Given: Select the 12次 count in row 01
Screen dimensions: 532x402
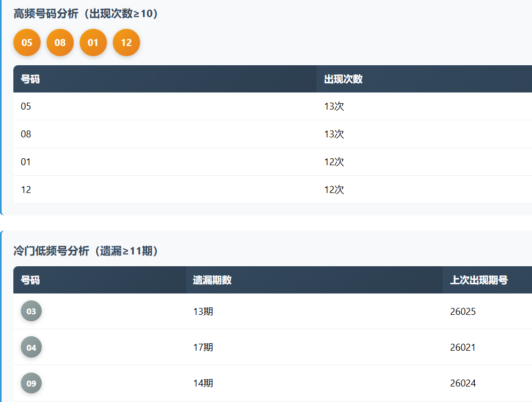Looking at the screenshot, I should [334, 162].
